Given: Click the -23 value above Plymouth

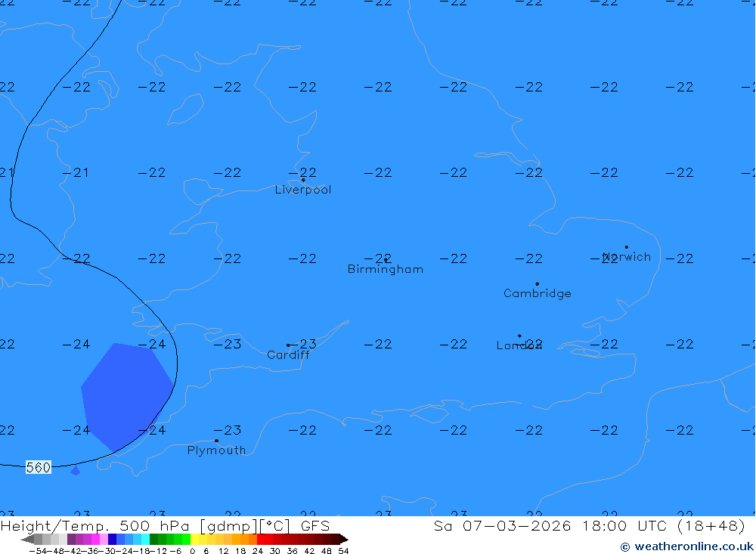Looking at the screenshot, I should pyautogui.click(x=228, y=430).
